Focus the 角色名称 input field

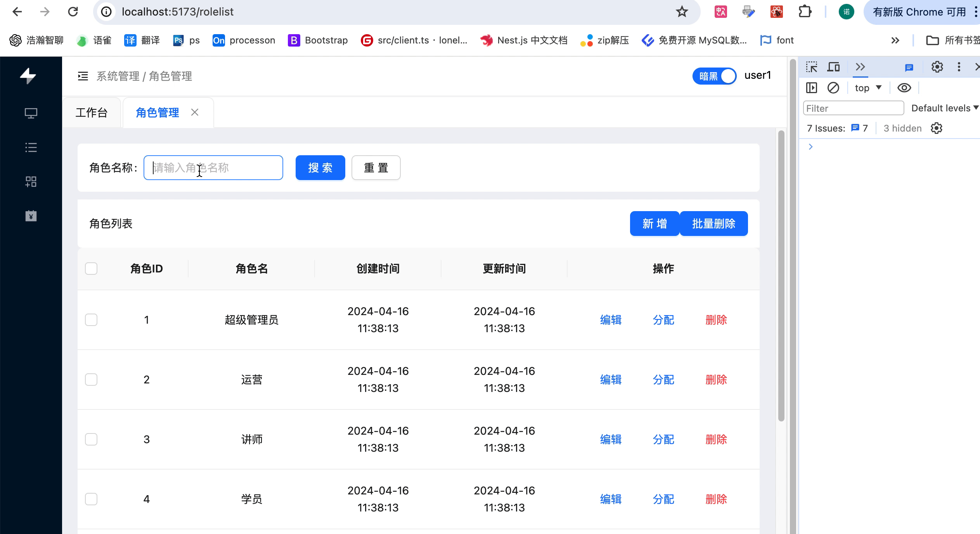[x=213, y=168]
